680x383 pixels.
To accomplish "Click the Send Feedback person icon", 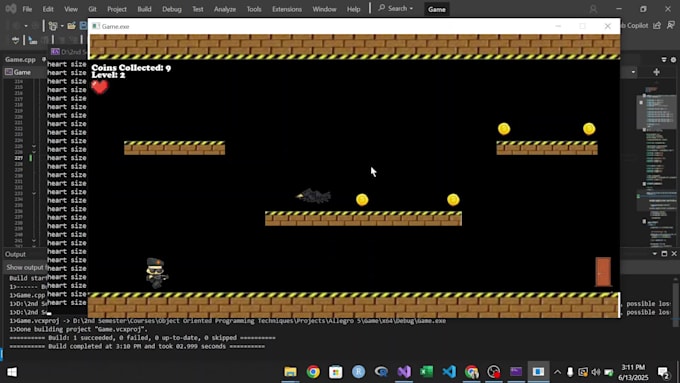I will pyautogui.click(x=671, y=26).
